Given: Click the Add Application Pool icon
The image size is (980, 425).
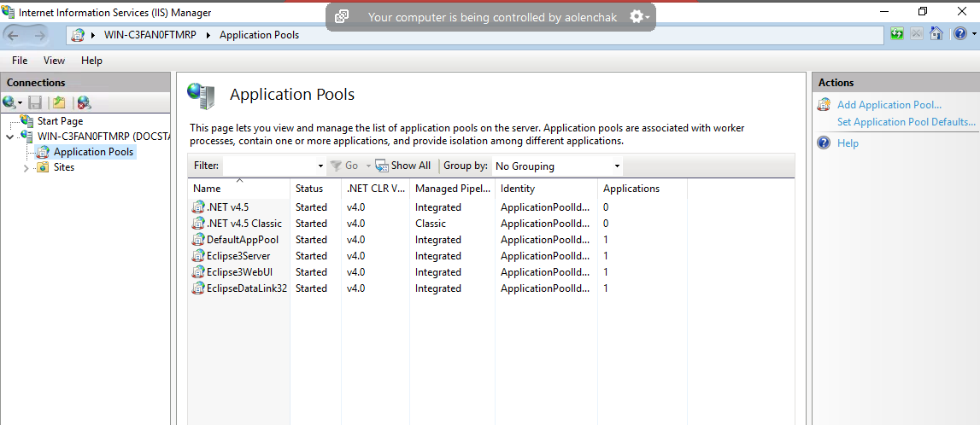Looking at the screenshot, I should [824, 105].
